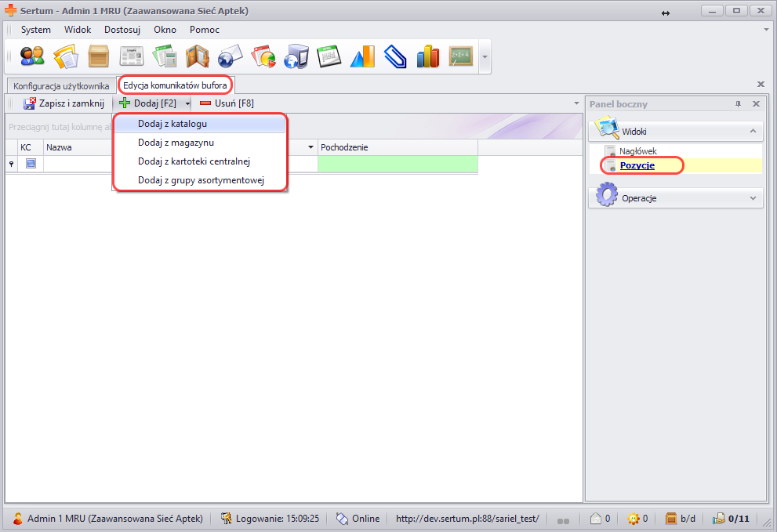This screenshot has width=777, height=532.
Task: Expand the Operacje section
Action: click(x=751, y=198)
